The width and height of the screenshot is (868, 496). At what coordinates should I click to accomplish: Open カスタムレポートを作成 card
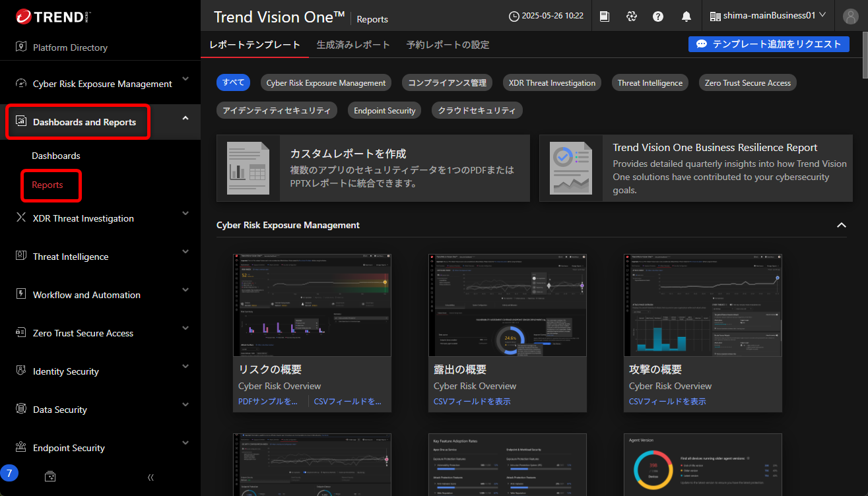click(x=373, y=168)
